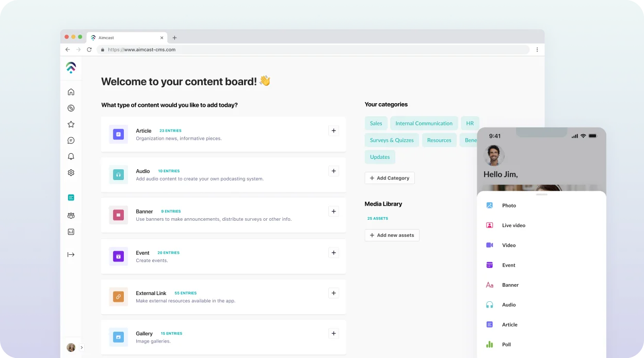Select the Internal Communication category tag
The image size is (644, 358).
click(424, 123)
